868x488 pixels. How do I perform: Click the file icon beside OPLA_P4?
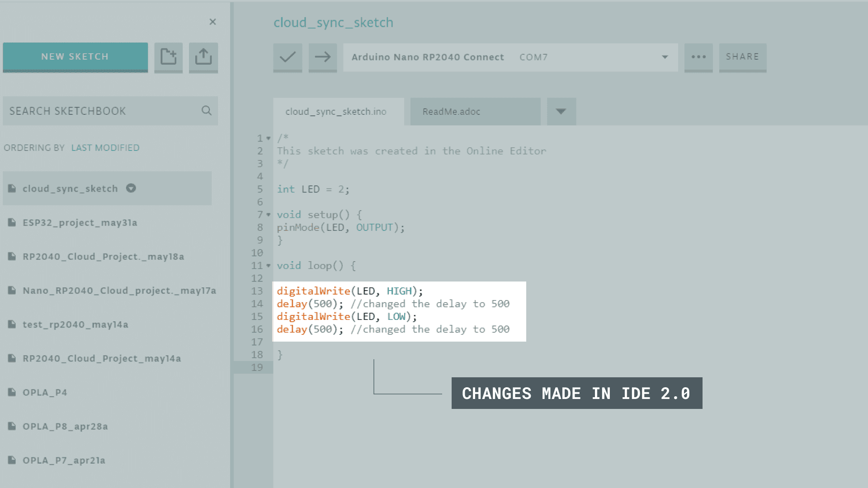pyautogui.click(x=12, y=392)
